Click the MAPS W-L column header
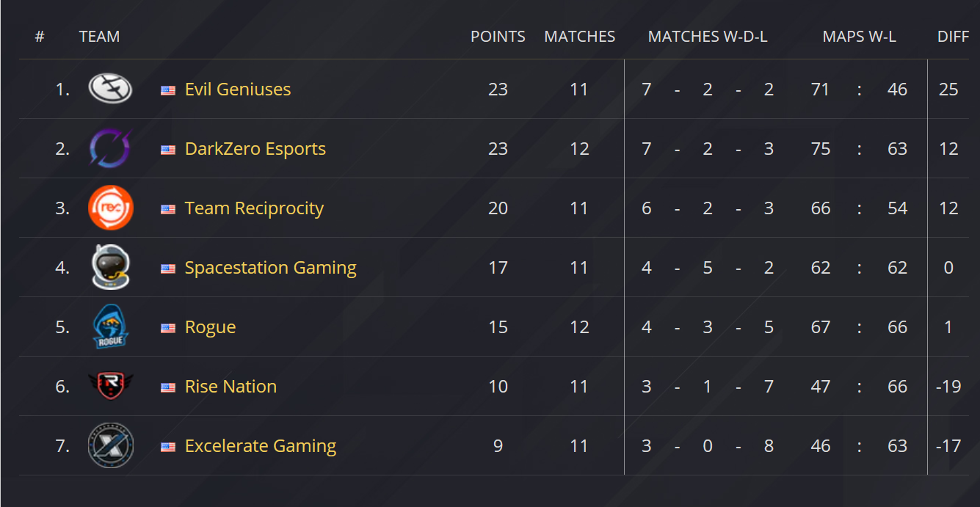 (859, 37)
